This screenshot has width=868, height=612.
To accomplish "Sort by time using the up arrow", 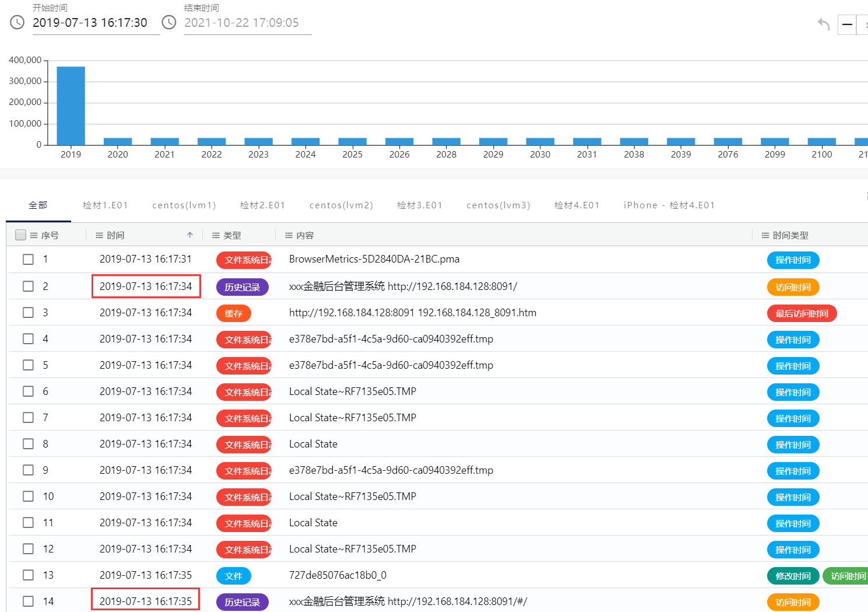I will (x=190, y=235).
